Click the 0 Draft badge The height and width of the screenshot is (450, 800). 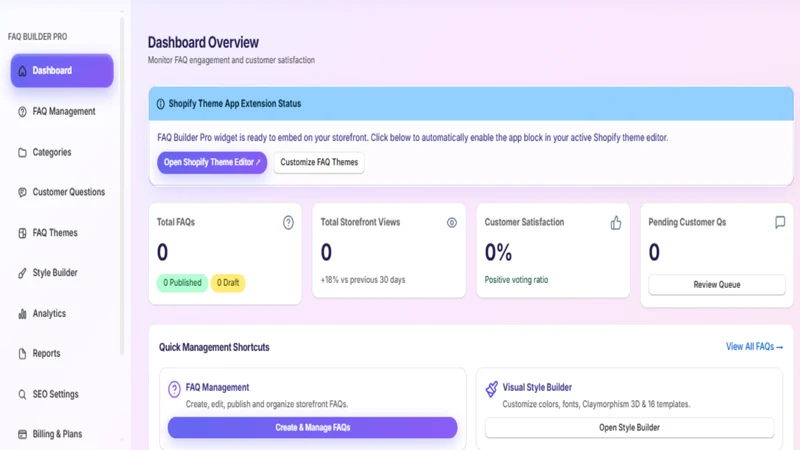(228, 283)
